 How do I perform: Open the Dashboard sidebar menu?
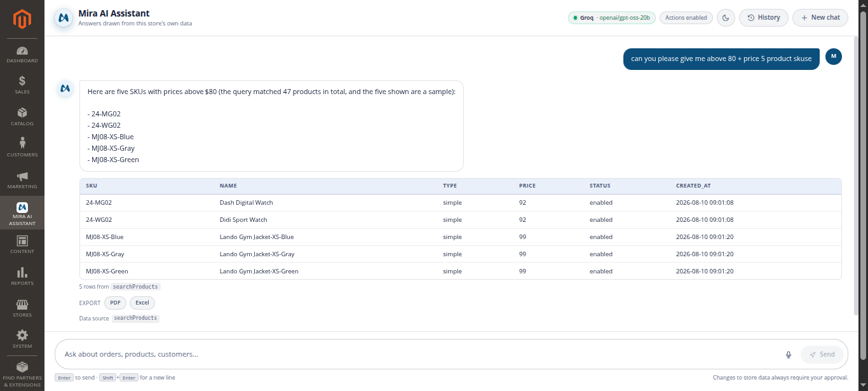coord(22,55)
